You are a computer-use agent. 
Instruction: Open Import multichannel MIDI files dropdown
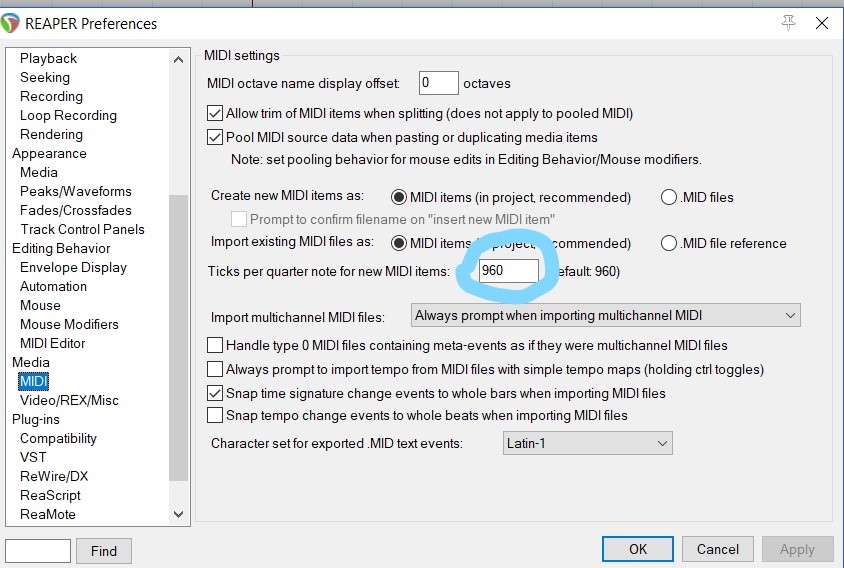pyautogui.click(x=606, y=315)
